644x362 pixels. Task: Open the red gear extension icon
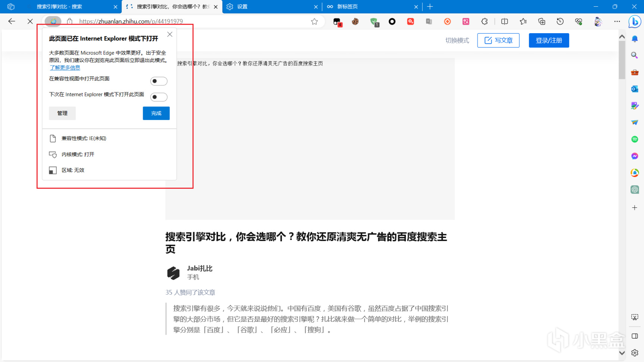(x=410, y=22)
